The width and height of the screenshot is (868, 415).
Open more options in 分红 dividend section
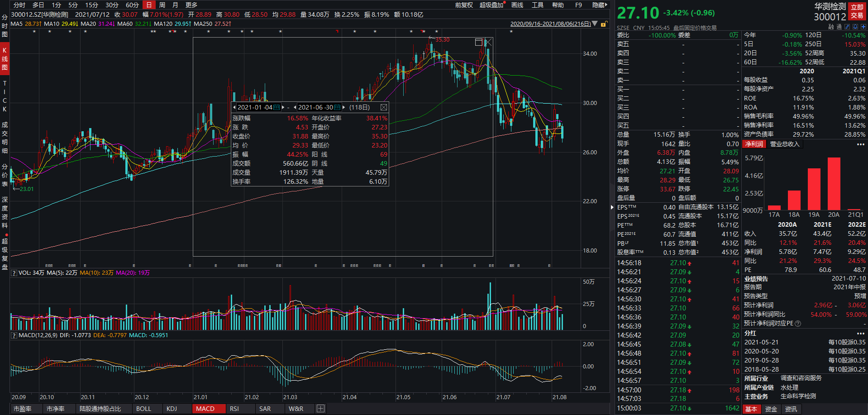tap(861, 333)
